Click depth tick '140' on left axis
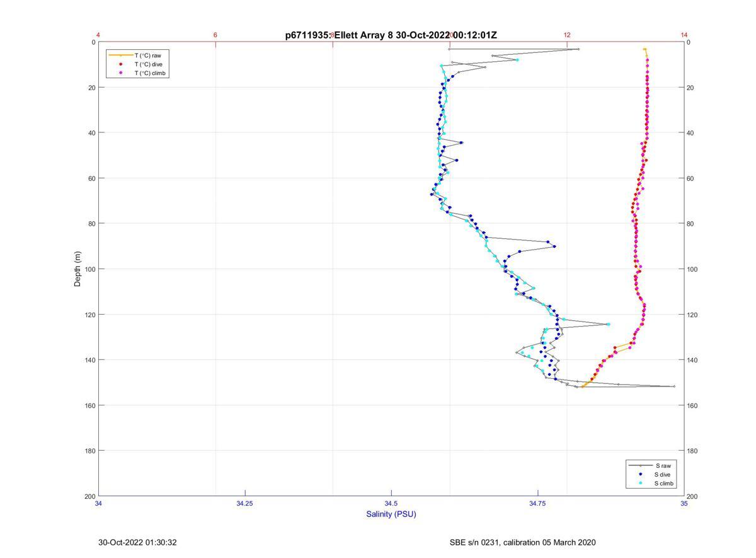The height and width of the screenshot is (558, 756). pos(89,360)
